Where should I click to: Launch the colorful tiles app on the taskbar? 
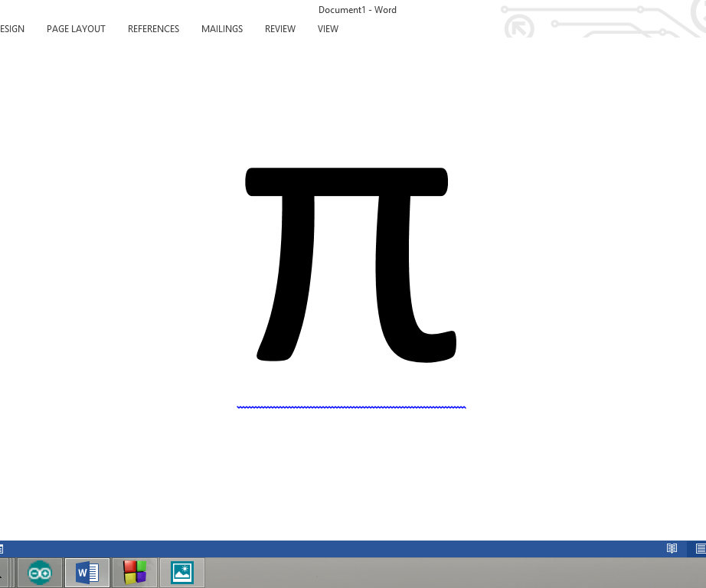pos(134,572)
